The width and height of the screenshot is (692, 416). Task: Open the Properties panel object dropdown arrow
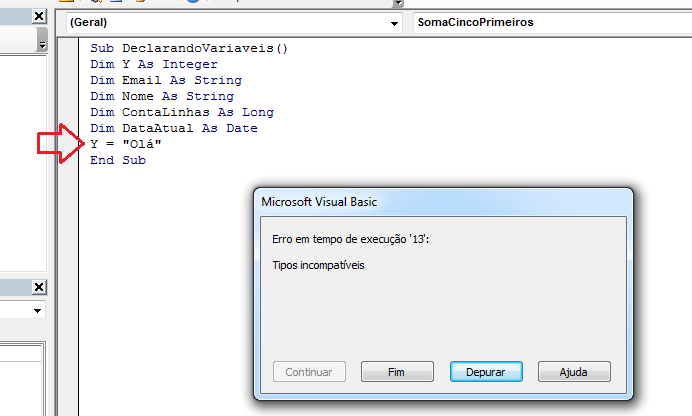39,311
